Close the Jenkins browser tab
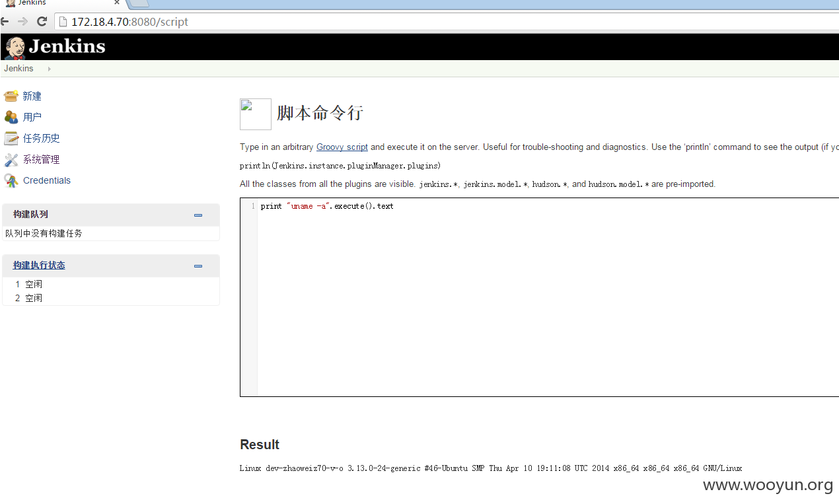 click(x=117, y=3)
